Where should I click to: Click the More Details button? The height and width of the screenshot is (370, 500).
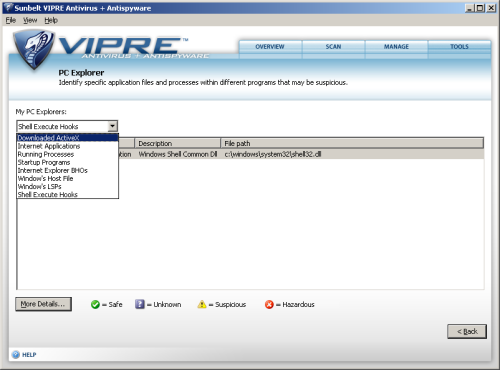pyautogui.click(x=43, y=304)
